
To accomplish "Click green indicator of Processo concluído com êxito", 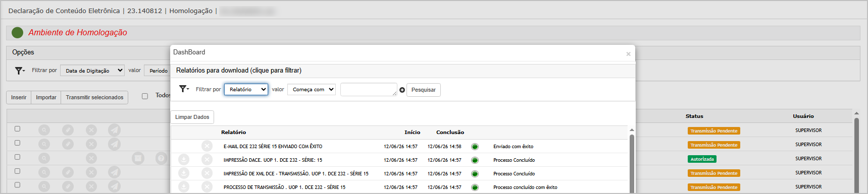I will [475, 187].
